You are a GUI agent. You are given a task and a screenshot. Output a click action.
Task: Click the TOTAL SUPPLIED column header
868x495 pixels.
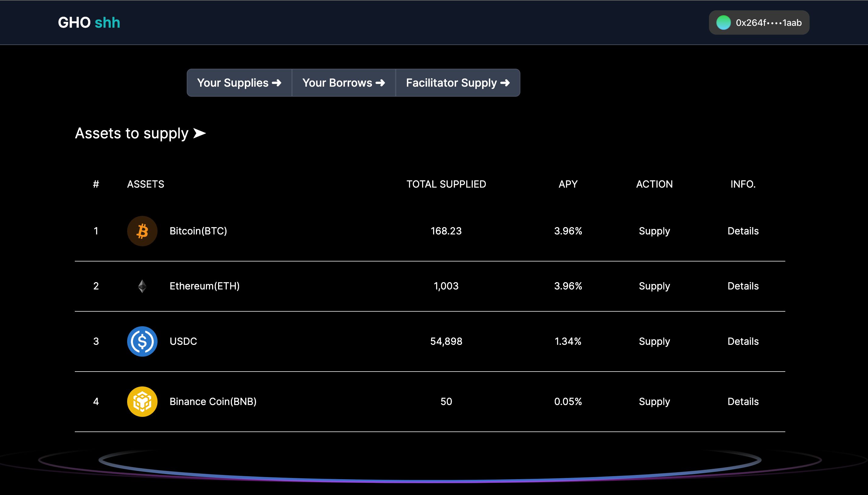446,184
